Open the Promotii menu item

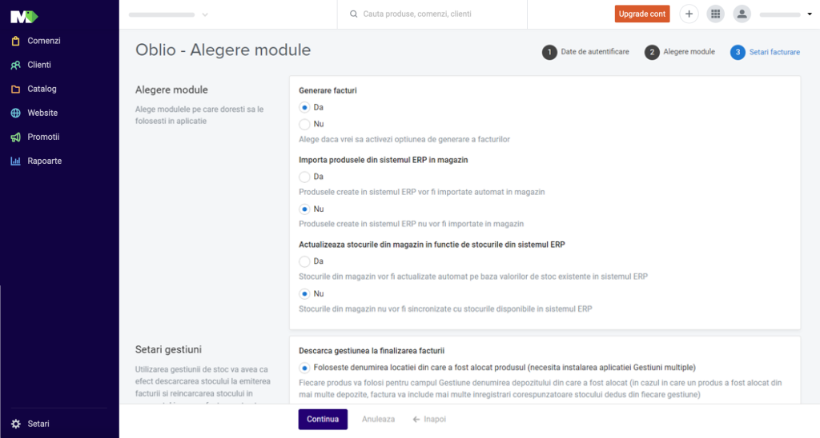point(43,137)
